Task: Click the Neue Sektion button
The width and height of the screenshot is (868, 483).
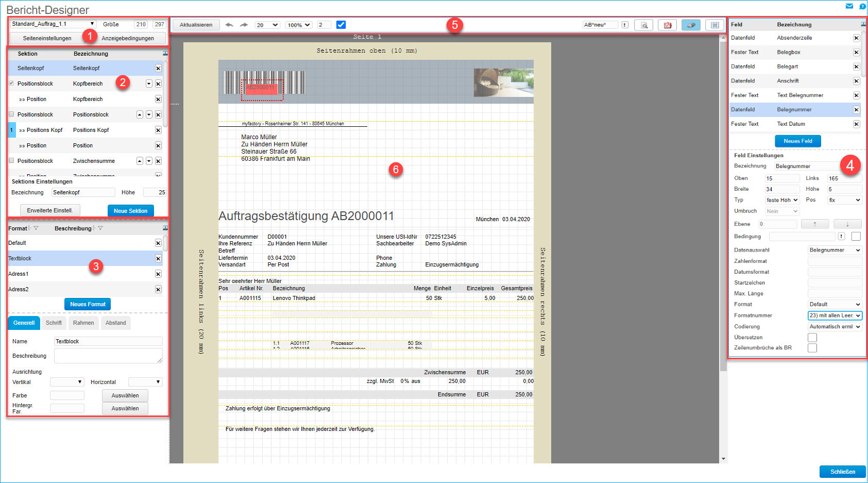Action: click(x=130, y=211)
